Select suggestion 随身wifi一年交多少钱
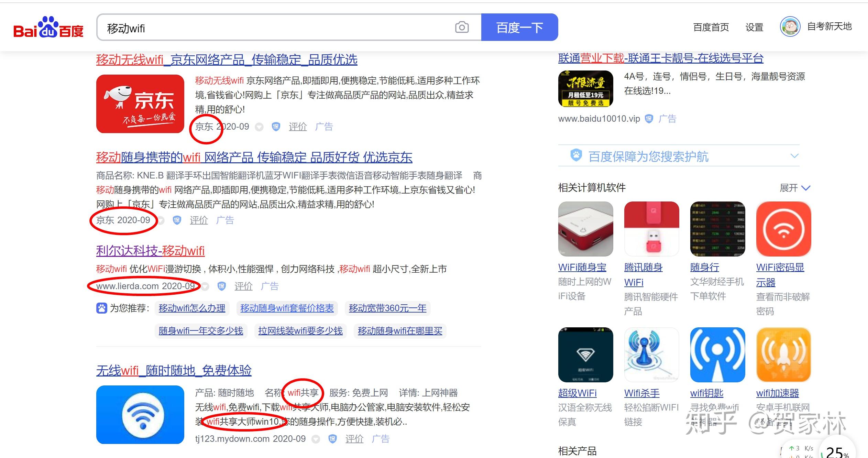 (201, 331)
